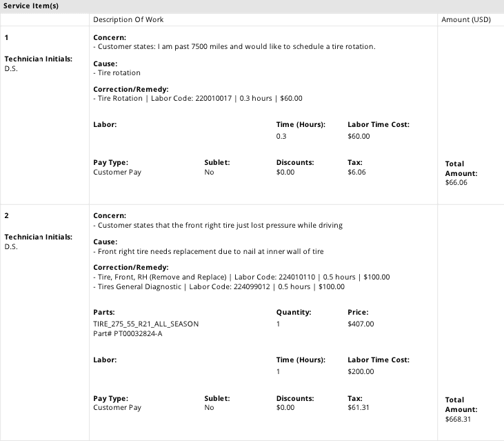Select the $61.31 tax amount
Viewport: 504px width, 441px height.
coord(359,408)
